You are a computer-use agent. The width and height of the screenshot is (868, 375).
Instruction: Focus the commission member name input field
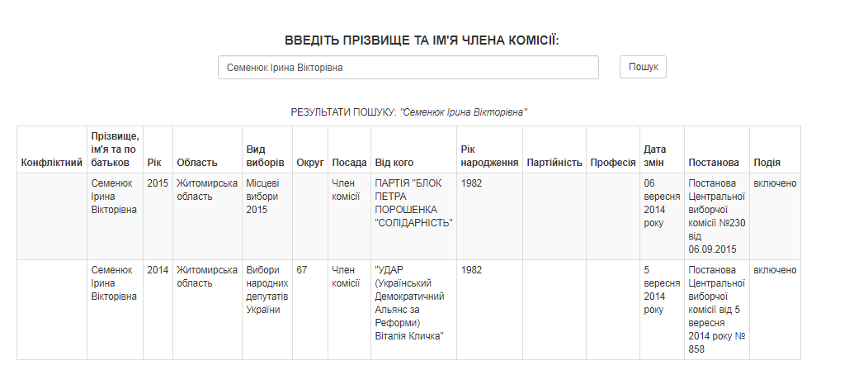click(408, 67)
